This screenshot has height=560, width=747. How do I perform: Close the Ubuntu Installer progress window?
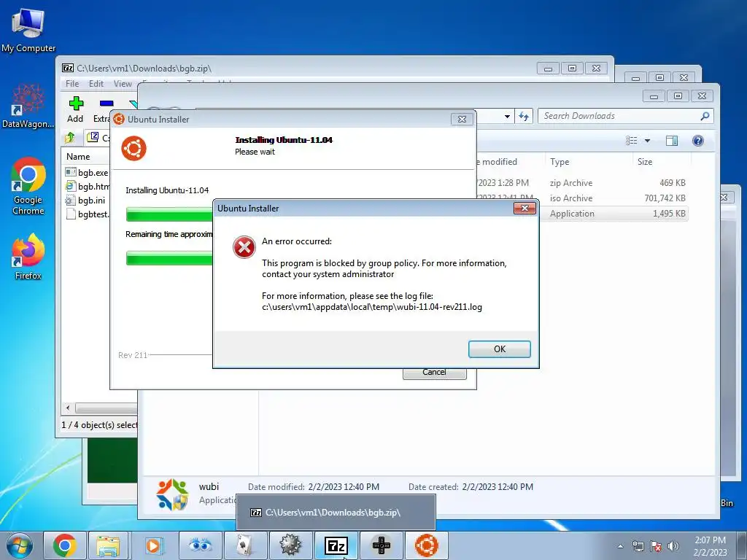[x=462, y=119]
